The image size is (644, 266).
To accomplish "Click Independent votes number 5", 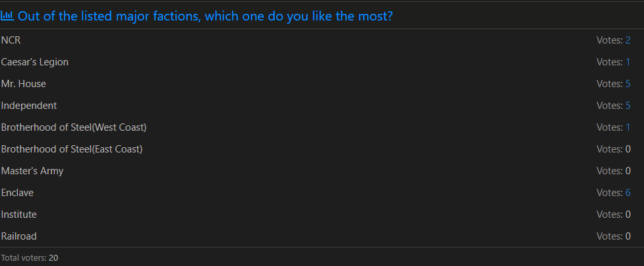I will tap(628, 106).
